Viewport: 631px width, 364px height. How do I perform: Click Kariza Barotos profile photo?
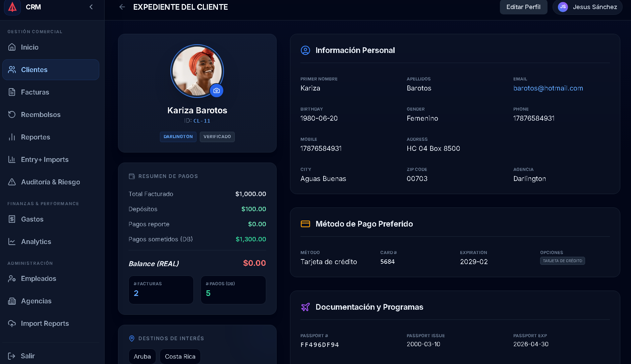197,71
